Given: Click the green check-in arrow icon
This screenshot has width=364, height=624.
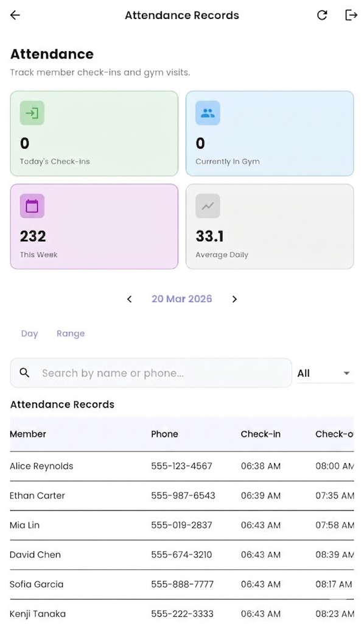Looking at the screenshot, I should 32,113.
